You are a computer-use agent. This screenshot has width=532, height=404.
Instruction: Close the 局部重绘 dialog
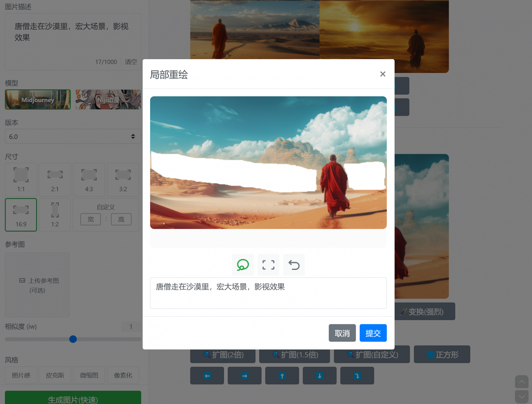[383, 74]
